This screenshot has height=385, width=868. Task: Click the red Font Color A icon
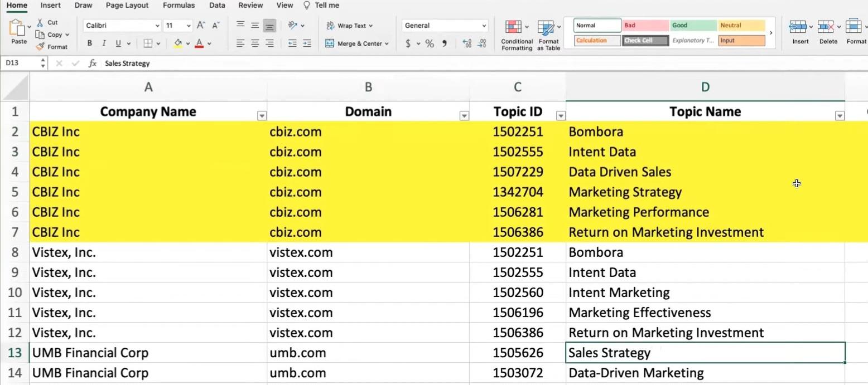coord(199,43)
